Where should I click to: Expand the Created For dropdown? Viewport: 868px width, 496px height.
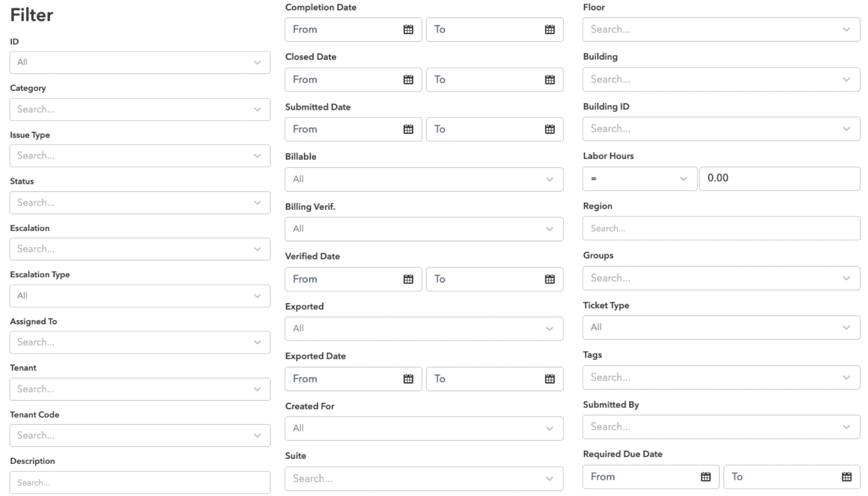424,428
